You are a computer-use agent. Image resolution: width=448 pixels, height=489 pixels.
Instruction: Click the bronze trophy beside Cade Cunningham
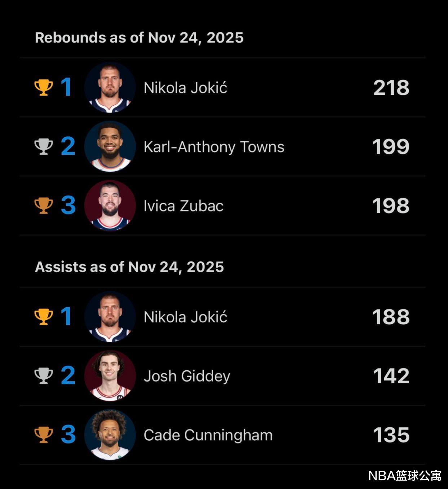pyautogui.click(x=44, y=435)
